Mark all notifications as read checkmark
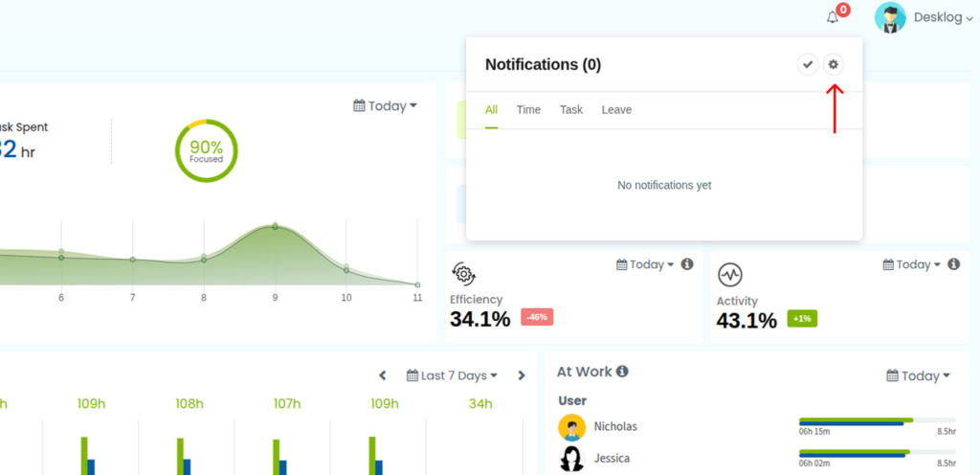The width and height of the screenshot is (980, 475). (x=808, y=64)
